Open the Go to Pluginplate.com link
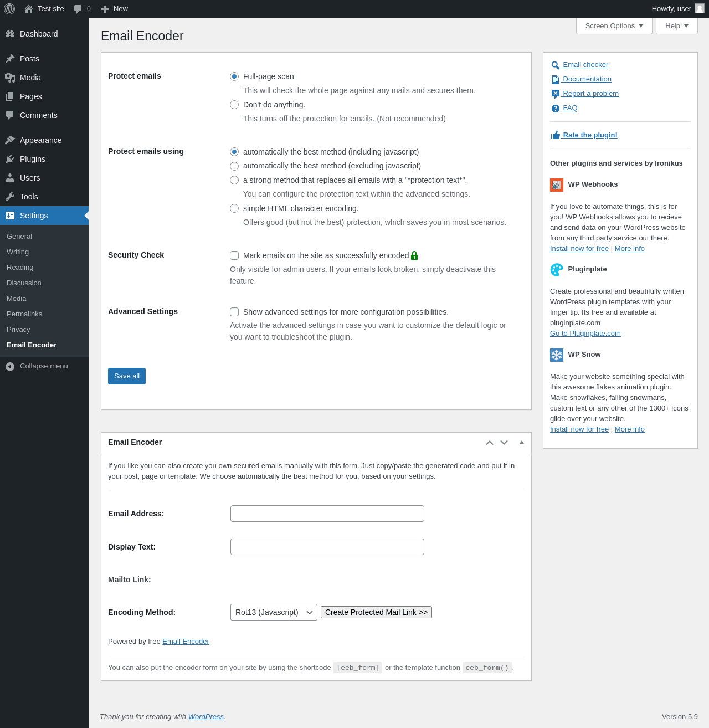Image resolution: width=709 pixels, height=728 pixels. coord(585,334)
